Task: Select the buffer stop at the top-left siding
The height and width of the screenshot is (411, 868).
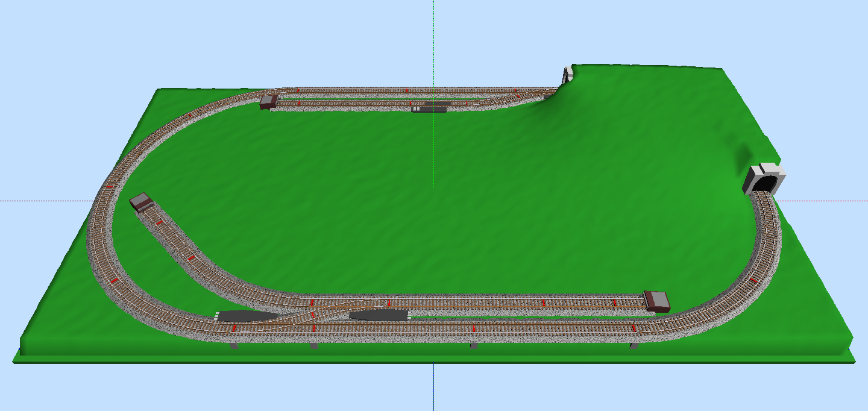Action: tap(268, 101)
